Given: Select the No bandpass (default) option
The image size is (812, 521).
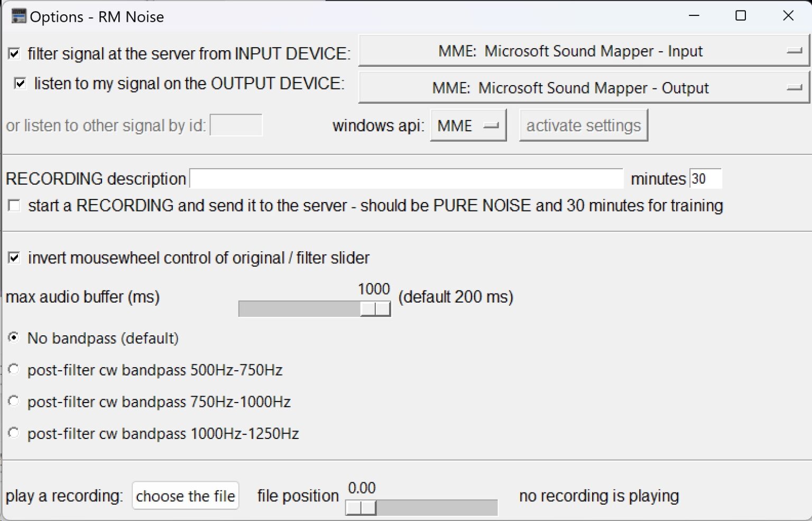Looking at the screenshot, I should [x=13, y=337].
